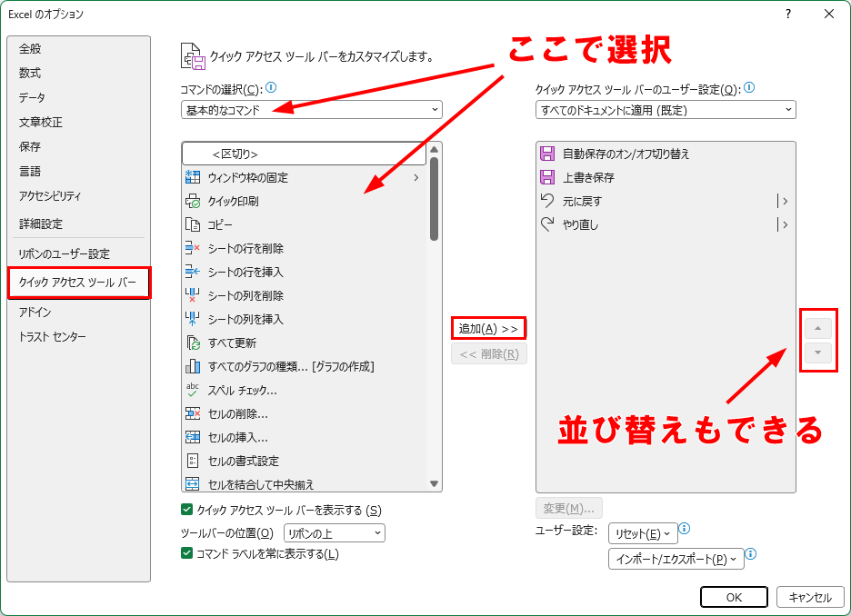Click the シートの列を挿入 icon
The width and height of the screenshot is (851, 616).
[x=192, y=319]
